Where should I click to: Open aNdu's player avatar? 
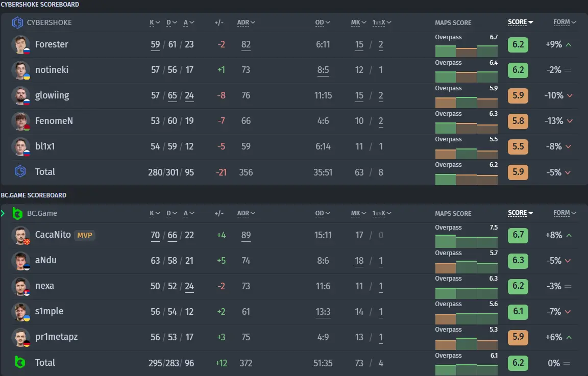pos(20,261)
